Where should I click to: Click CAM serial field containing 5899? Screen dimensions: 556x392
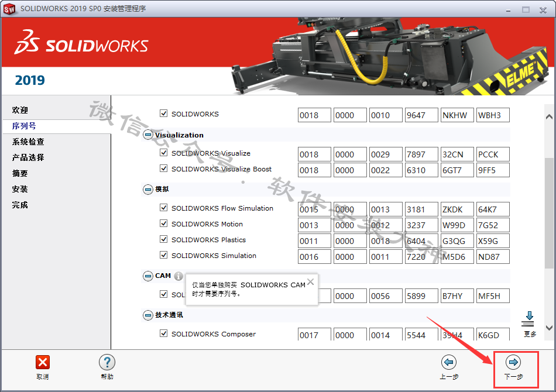(421, 296)
